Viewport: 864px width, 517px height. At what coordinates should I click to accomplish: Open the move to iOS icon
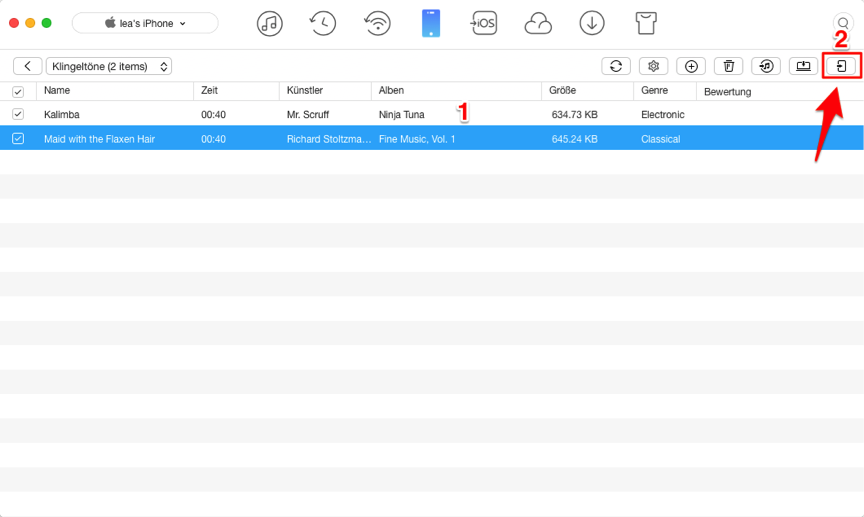(x=484, y=23)
